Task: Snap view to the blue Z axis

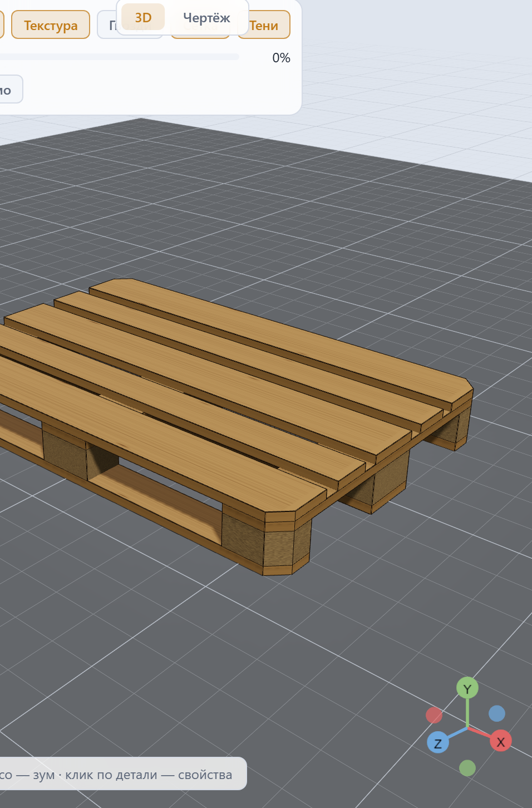Action: 438,743
